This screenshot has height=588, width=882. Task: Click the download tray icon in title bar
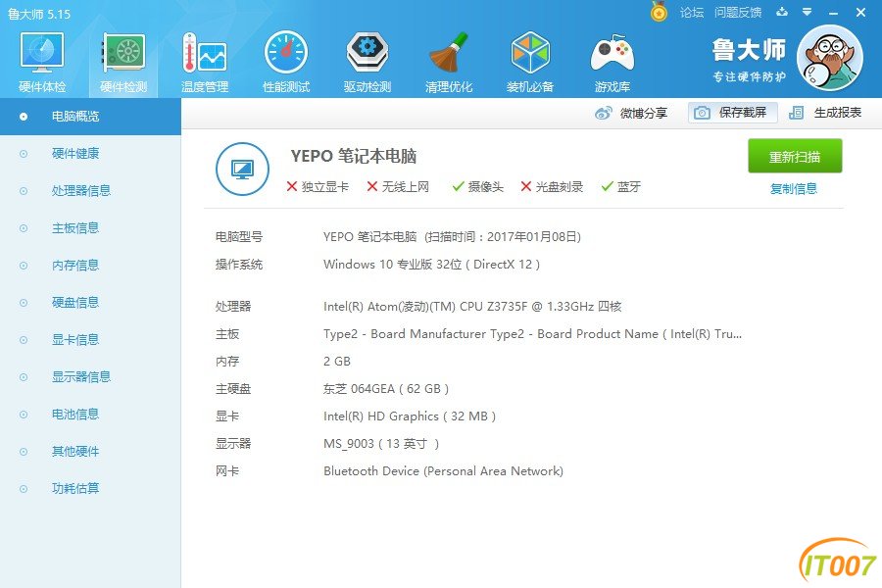coord(782,12)
